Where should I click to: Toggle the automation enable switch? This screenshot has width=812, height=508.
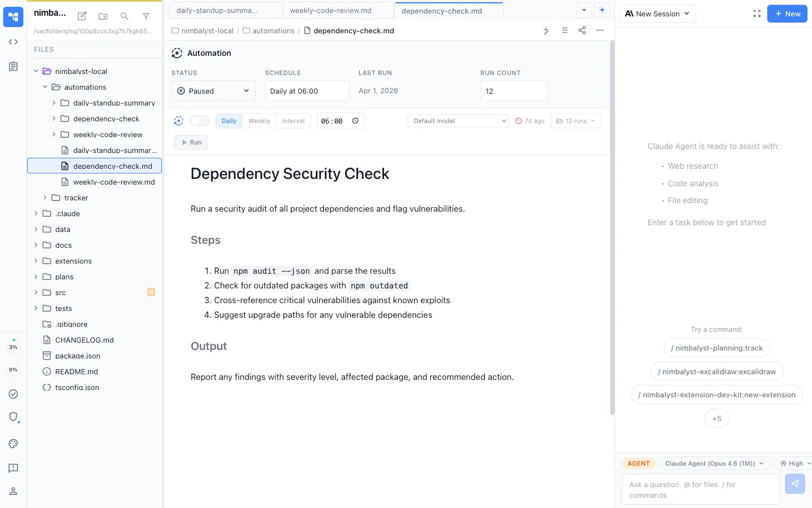(200, 121)
